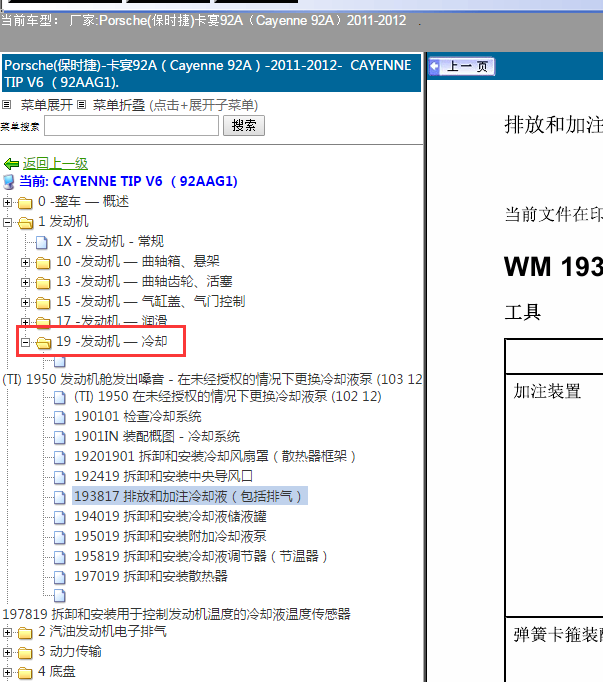Image resolution: width=603 pixels, height=682 pixels.
Task: Click document icon of 190101 检查冷却系统
Action: click(x=60, y=417)
